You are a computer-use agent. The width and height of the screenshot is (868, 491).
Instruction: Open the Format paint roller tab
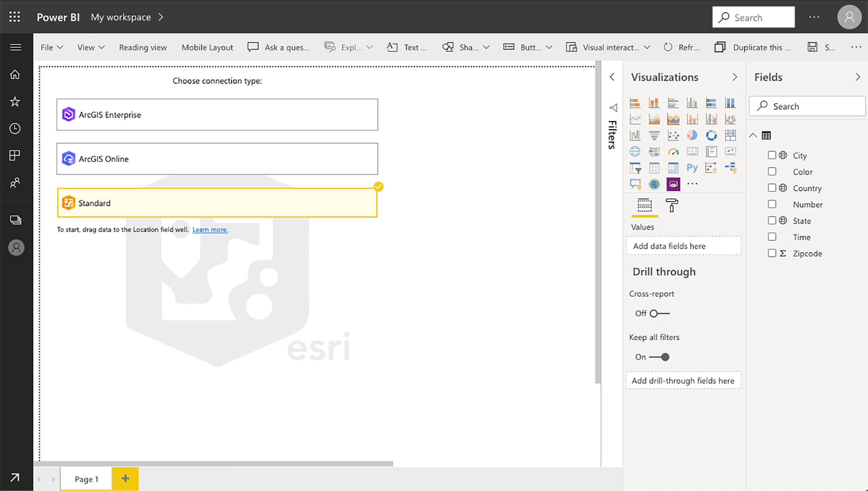[x=672, y=206]
